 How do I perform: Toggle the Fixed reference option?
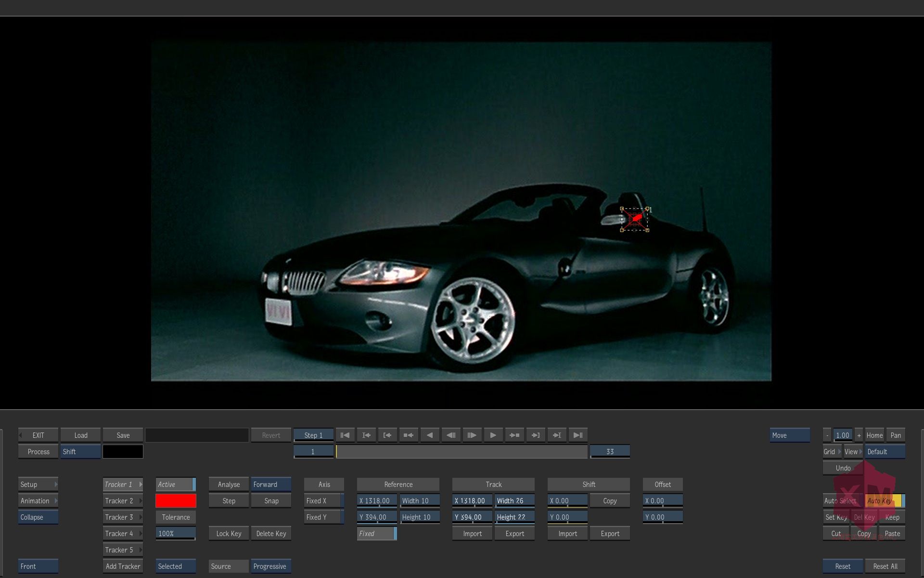tap(377, 533)
